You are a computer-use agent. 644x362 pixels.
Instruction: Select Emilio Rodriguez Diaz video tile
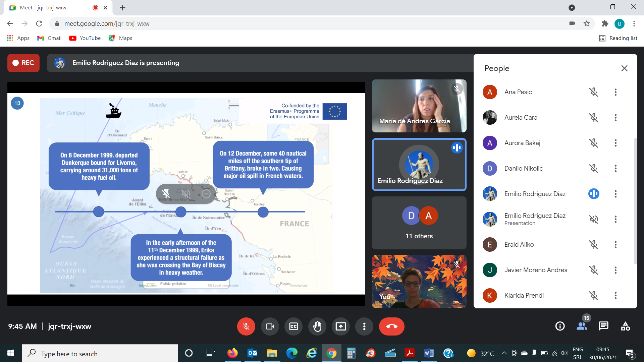point(419,165)
